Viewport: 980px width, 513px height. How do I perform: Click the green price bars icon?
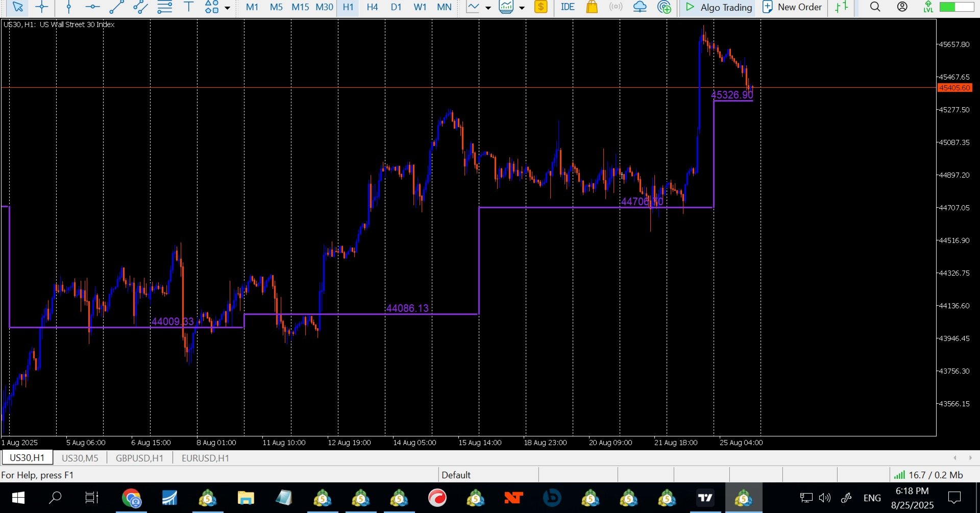841,7
